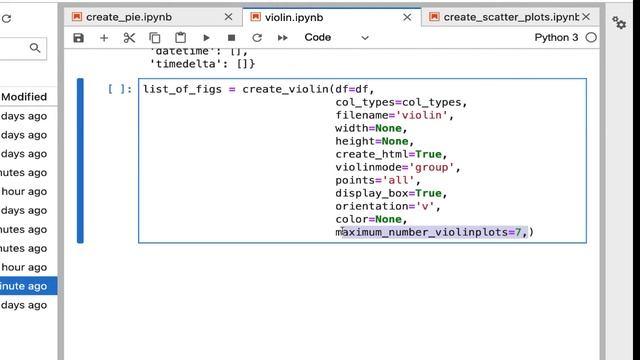Cut the selected cell with the scissors icon

129,38
